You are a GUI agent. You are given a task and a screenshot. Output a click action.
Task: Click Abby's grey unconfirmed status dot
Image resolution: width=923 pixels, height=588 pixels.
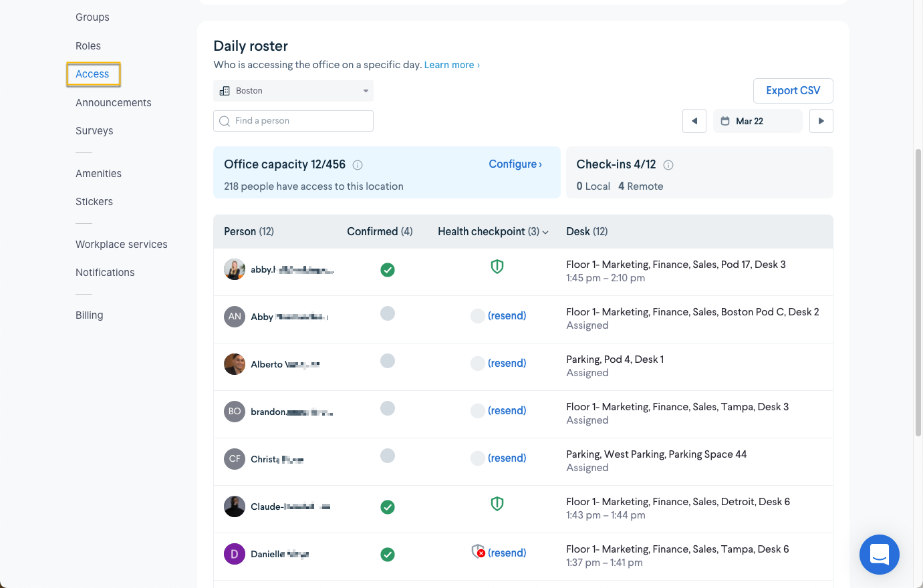point(388,313)
